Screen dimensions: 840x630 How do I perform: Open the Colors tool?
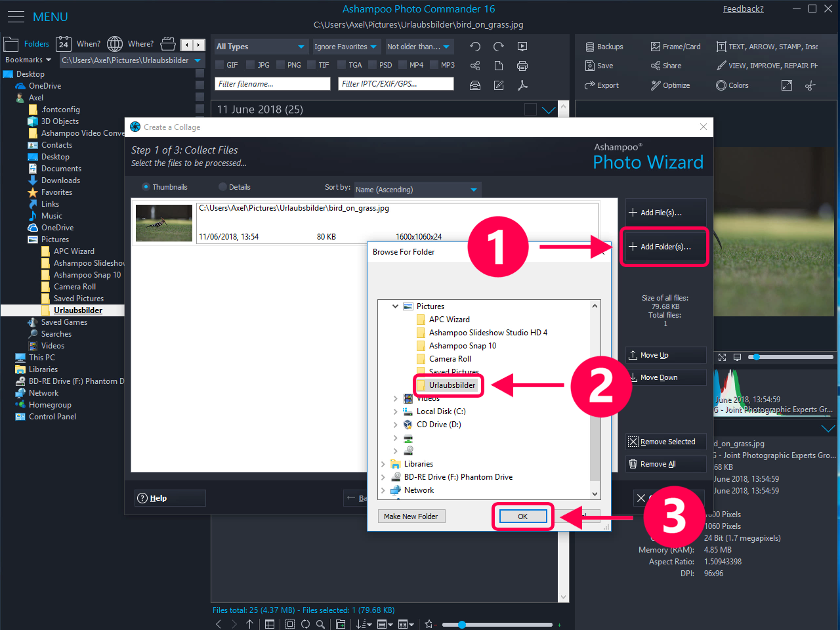coord(732,85)
